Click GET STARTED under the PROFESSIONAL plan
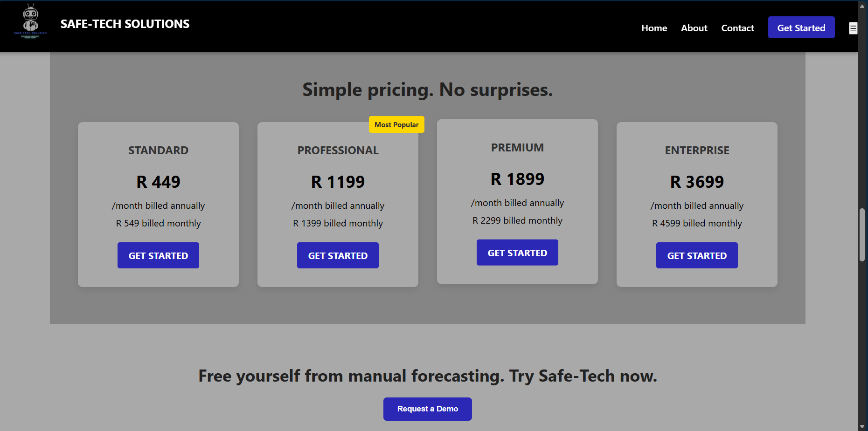Screen dimensions: 868x431 (338, 255)
